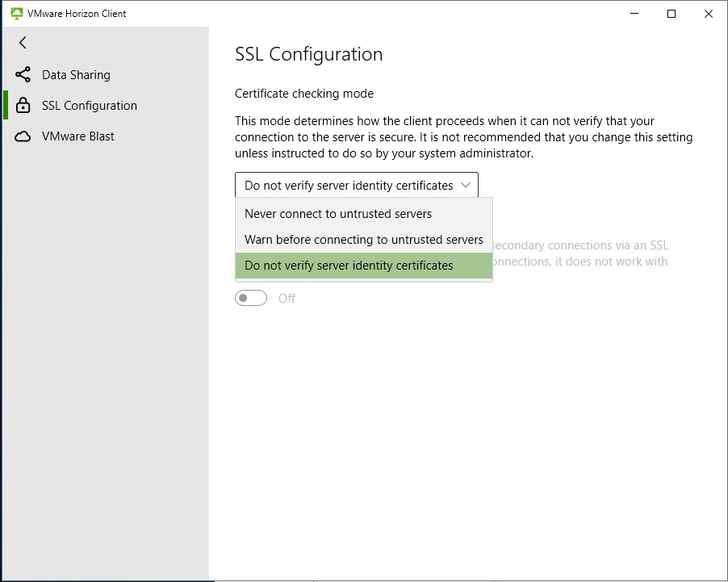Click the chevron arrow on the dropdown
The image size is (728, 582).
(x=466, y=185)
